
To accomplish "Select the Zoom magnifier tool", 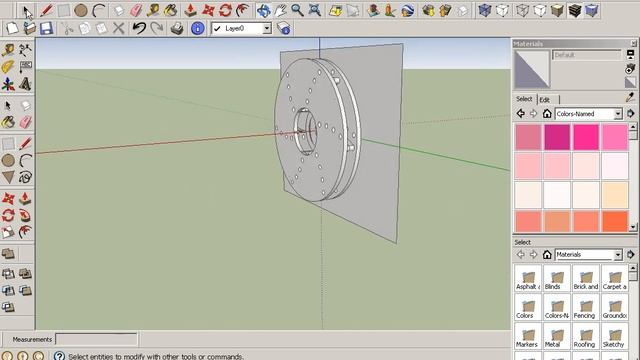I will point(297,10).
